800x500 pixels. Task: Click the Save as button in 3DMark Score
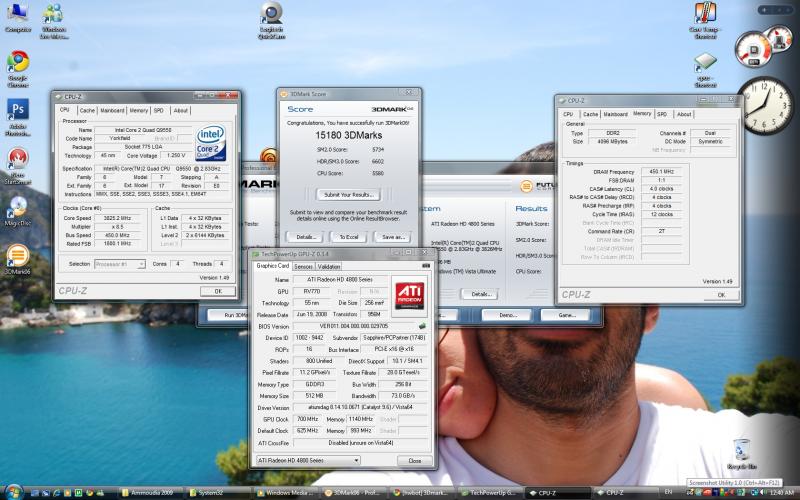[x=392, y=237]
